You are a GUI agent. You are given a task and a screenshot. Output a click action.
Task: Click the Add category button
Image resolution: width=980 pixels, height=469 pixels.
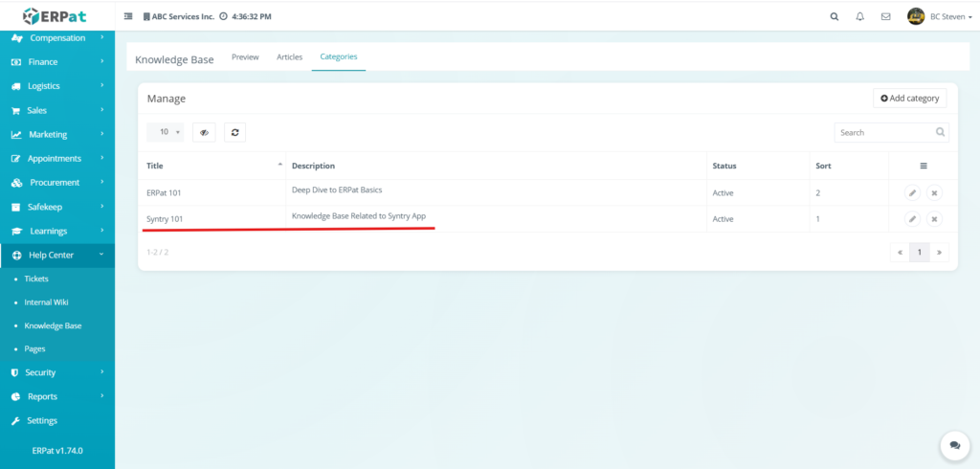[910, 99]
